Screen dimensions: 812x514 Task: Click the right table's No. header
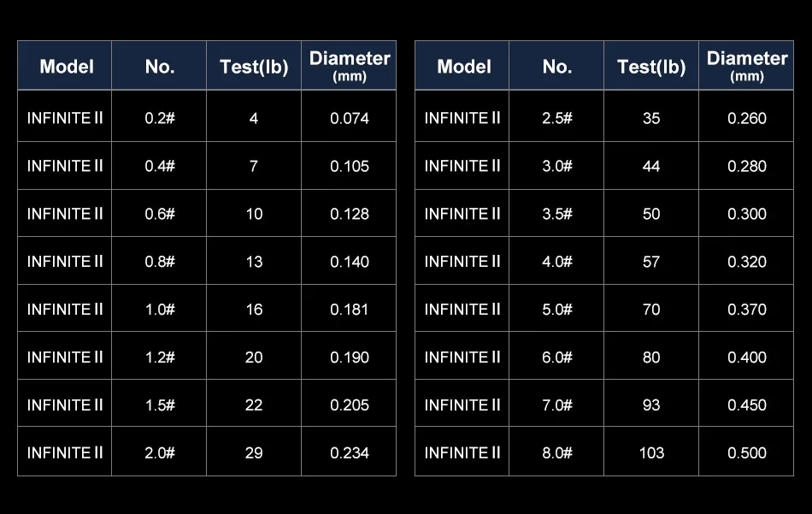(557, 66)
